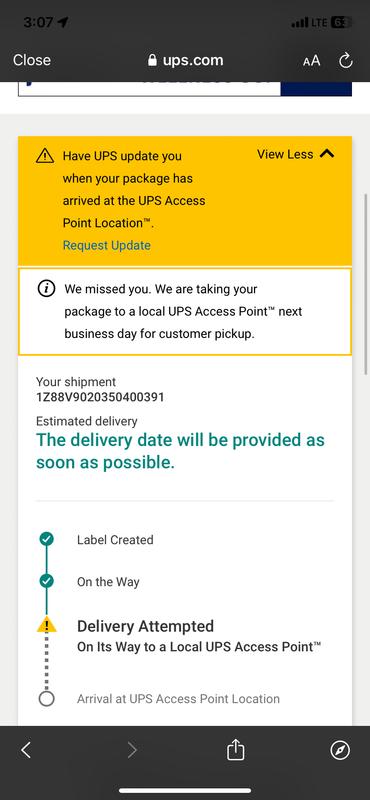Image resolution: width=370 pixels, height=800 pixels.
Task: Tap the On the Way green checkmark
Action: pos(46,581)
